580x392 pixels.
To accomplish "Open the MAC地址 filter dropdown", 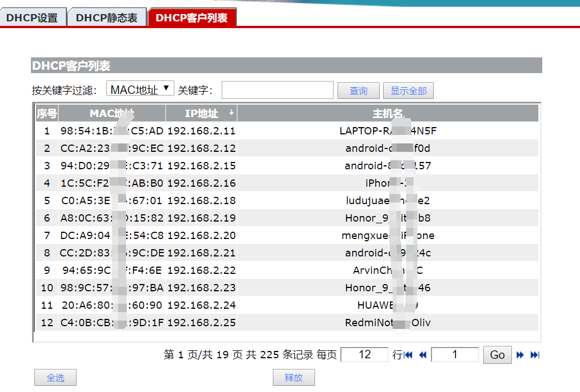I will [140, 89].
